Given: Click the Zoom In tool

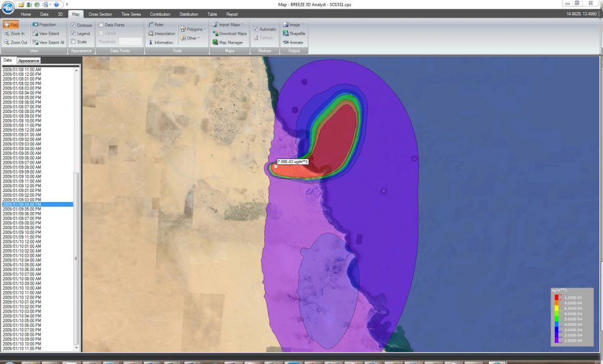Looking at the screenshot, I should [13, 33].
